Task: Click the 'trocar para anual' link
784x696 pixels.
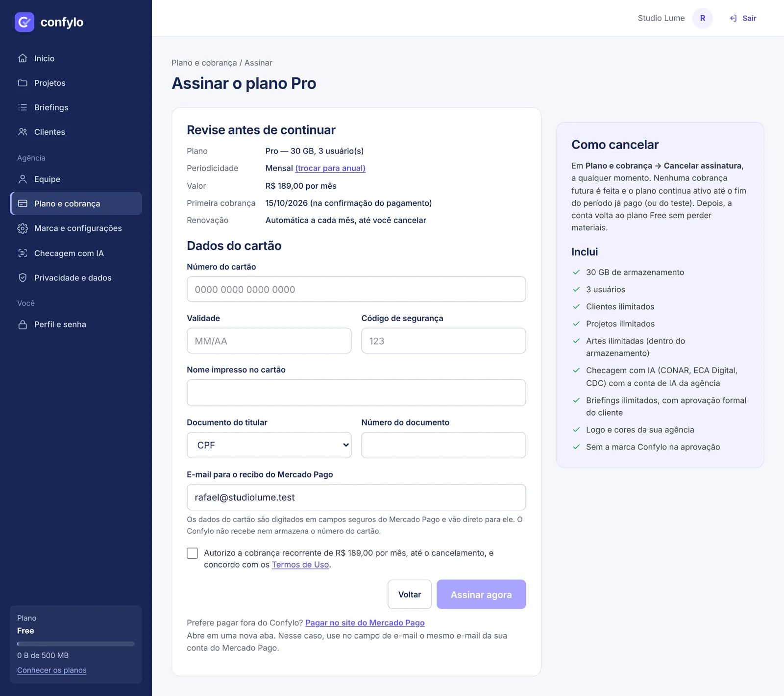Action: click(x=330, y=168)
